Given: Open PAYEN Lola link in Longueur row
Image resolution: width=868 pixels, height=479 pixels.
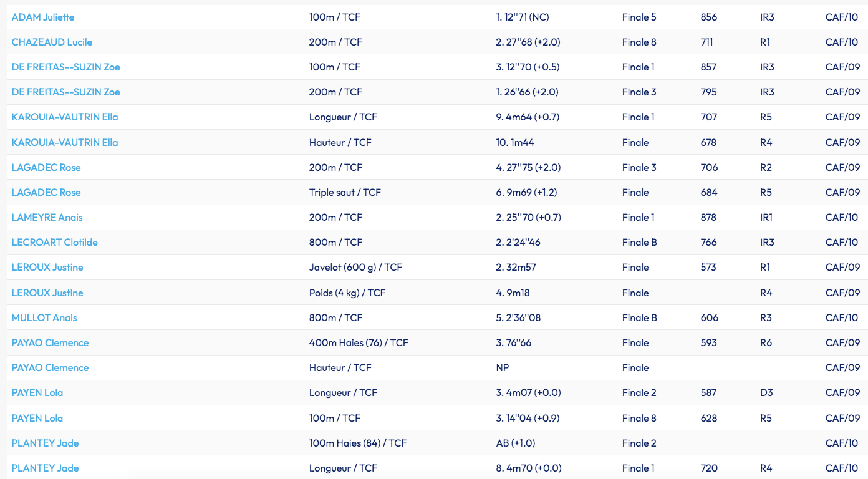Looking at the screenshot, I should pos(37,392).
